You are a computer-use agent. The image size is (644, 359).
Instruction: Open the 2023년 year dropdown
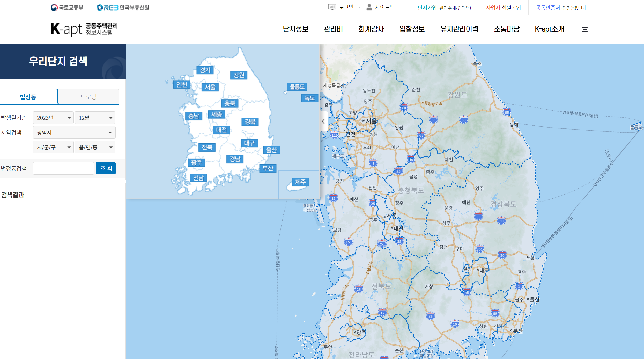tap(53, 118)
